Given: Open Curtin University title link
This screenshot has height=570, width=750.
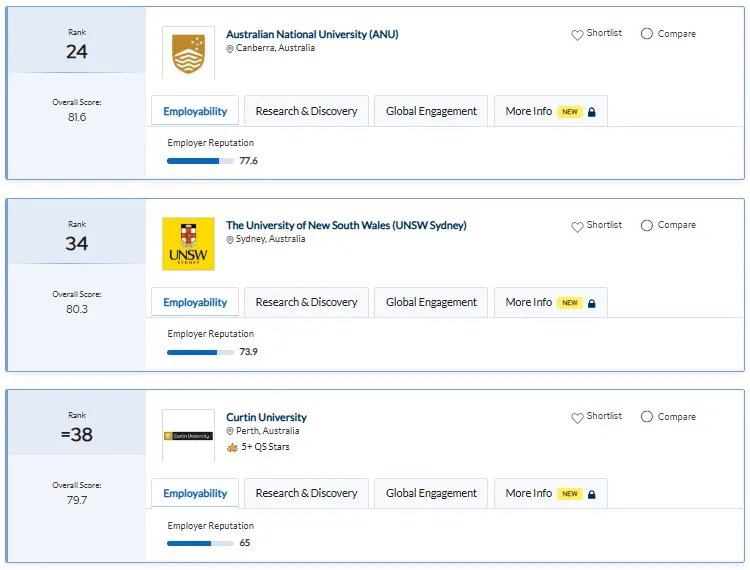Looking at the screenshot, I should (x=266, y=417).
